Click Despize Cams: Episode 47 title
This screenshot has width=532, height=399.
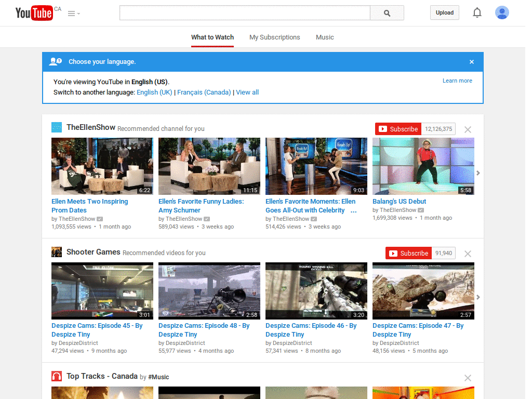click(418, 330)
